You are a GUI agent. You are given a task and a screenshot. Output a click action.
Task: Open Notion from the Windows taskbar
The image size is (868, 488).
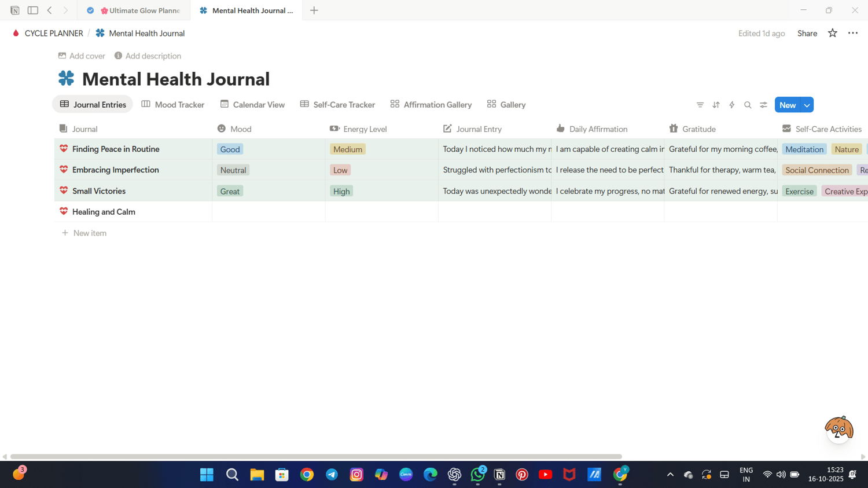499,475
